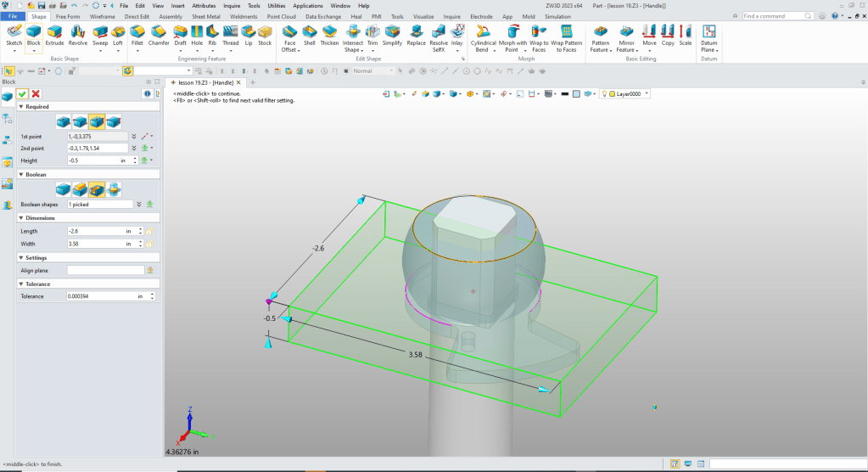Confirm the Block with the green checkmark

point(22,93)
